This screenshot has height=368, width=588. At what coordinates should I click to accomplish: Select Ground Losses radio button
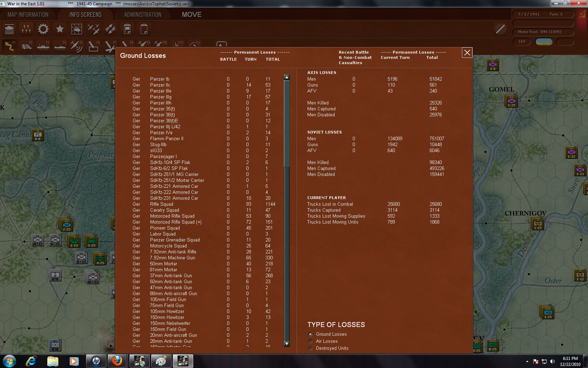coord(310,334)
